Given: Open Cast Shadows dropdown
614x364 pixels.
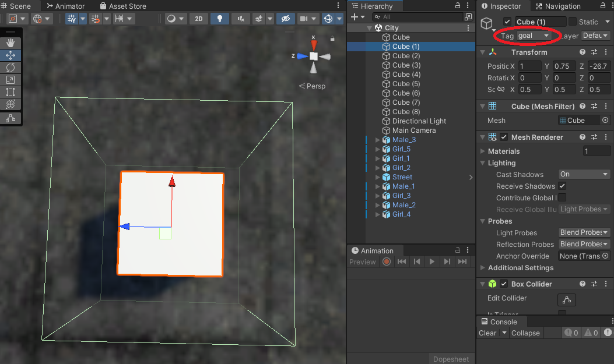Looking at the screenshot, I should [x=584, y=174].
